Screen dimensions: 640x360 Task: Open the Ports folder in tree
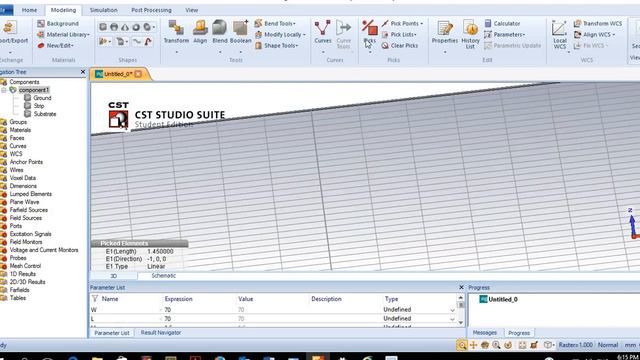coord(16,226)
